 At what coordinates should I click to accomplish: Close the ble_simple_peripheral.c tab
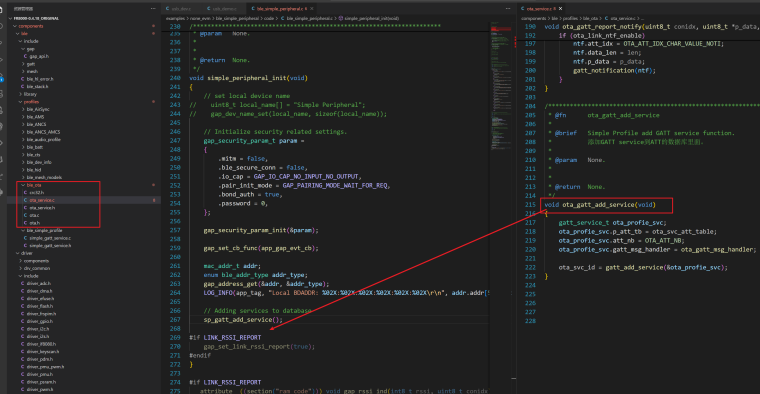[x=312, y=9]
